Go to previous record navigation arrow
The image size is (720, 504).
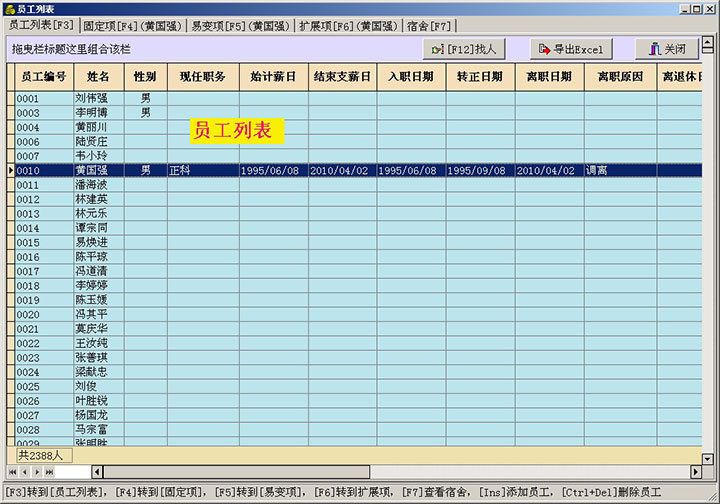pyautogui.click(x=24, y=471)
